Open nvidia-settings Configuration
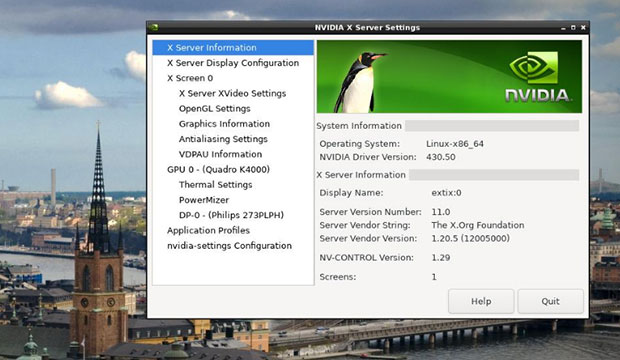Screen dimensions: 620x360 pyautogui.click(x=229, y=246)
